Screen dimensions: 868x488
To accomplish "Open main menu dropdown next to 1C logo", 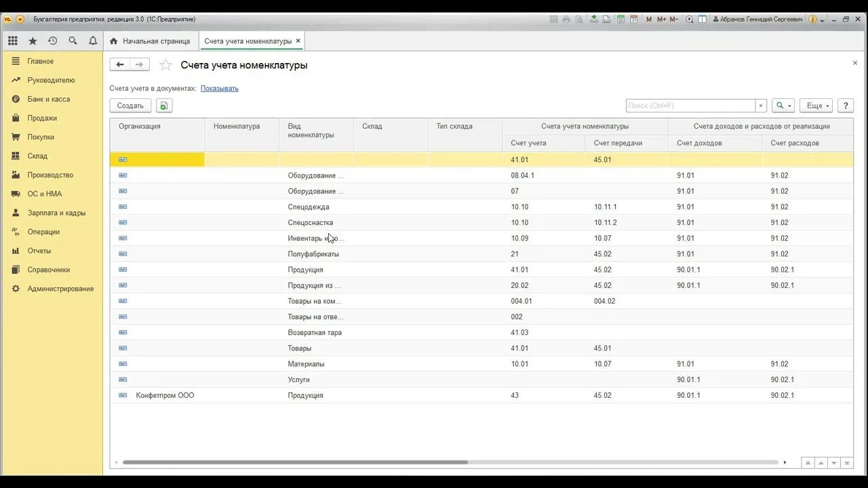I will pyautogui.click(x=20, y=20).
